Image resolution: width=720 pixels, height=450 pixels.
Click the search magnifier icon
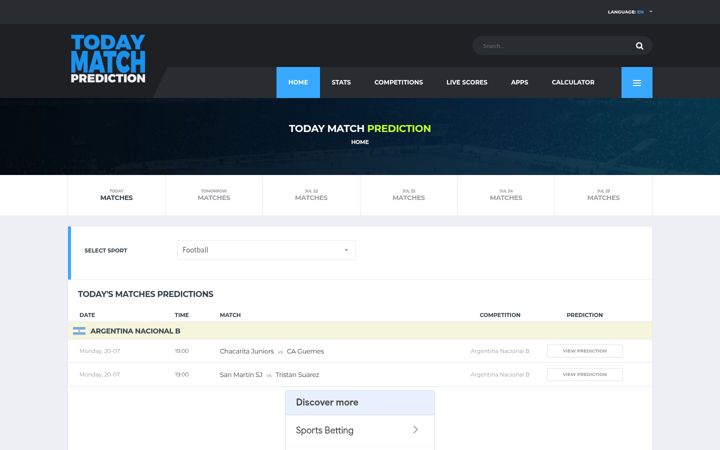pyautogui.click(x=639, y=46)
